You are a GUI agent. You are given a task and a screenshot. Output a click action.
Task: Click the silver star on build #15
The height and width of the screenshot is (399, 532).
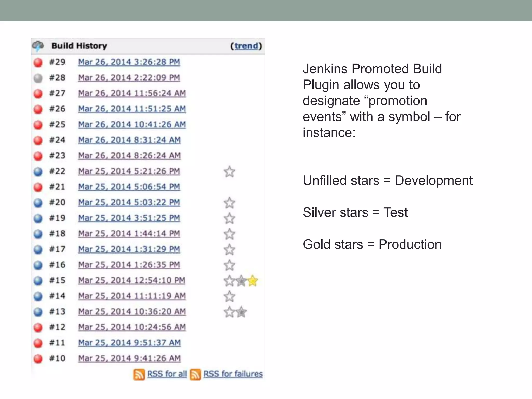tap(241, 281)
